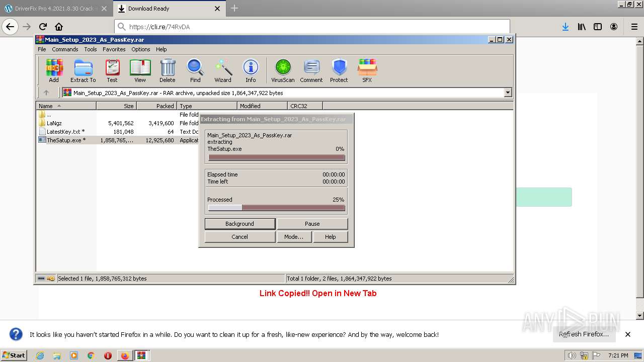Click the Windows Start button
644x362 pixels.
[14, 355]
